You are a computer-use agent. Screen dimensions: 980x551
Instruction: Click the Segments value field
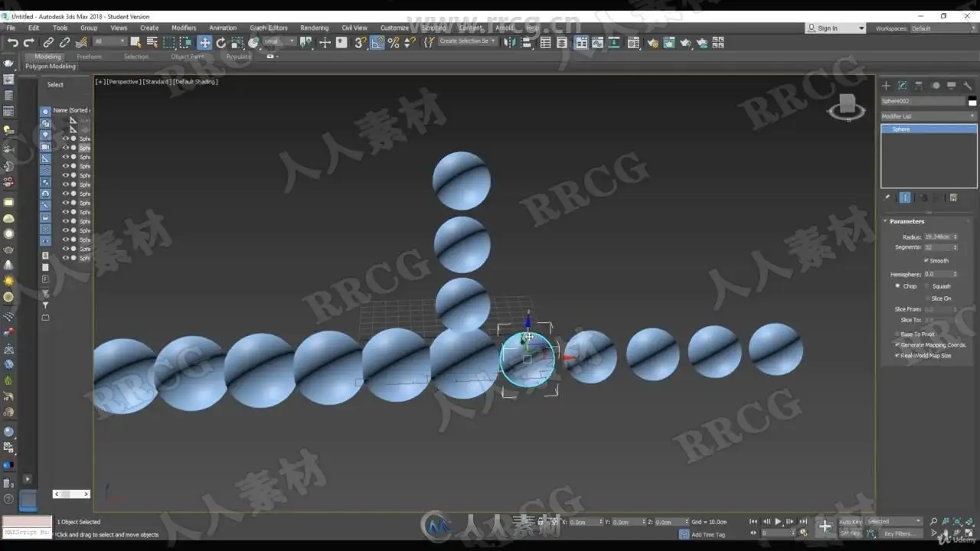click(937, 247)
